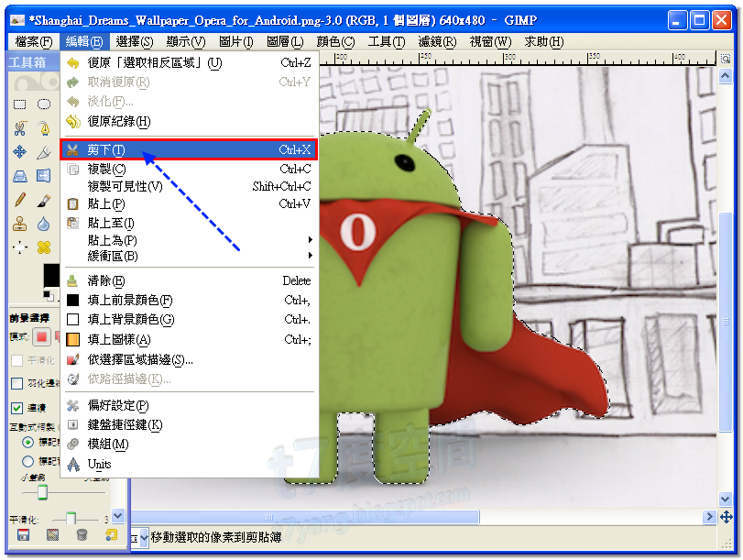Image resolution: width=743 pixels, height=560 pixels.
Task: Save tool options with floppy icon
Action: pyautogui.click(x=23, y=535)
